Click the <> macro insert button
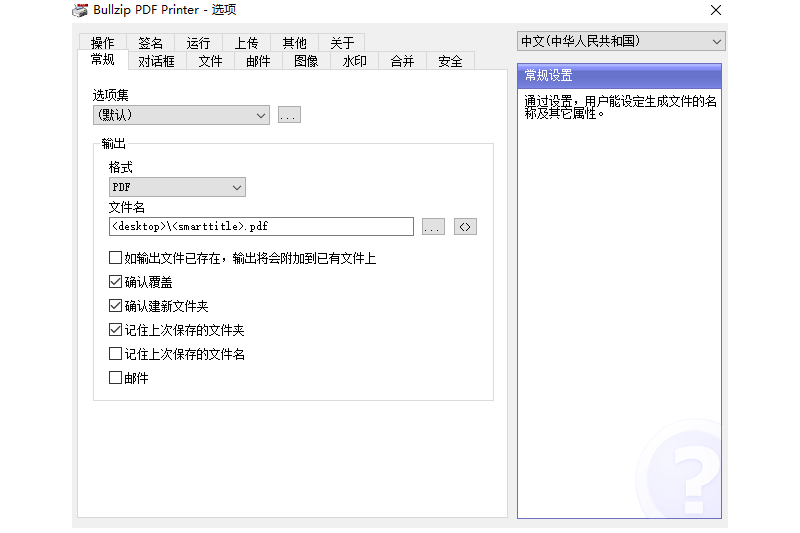Viewport: 800px width, 533px height. point(465,227)
